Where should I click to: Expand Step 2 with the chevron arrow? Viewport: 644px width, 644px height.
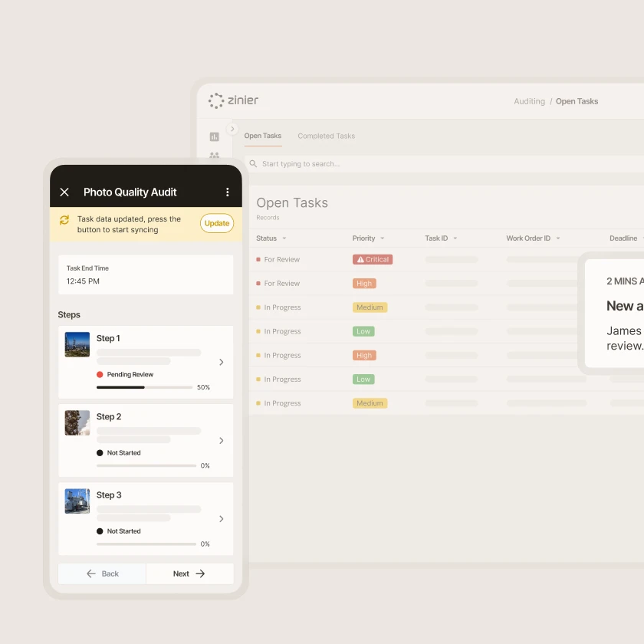pos(222,441)
